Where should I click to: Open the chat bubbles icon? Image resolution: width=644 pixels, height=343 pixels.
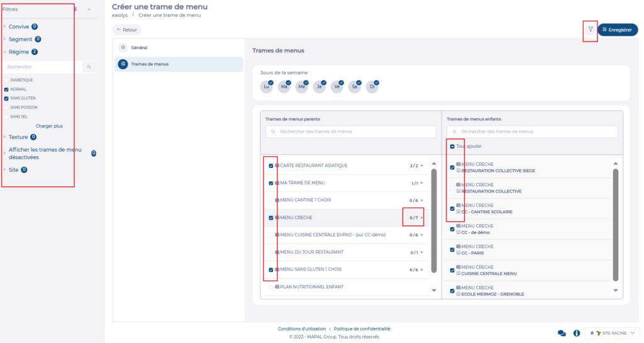point(562,333)
